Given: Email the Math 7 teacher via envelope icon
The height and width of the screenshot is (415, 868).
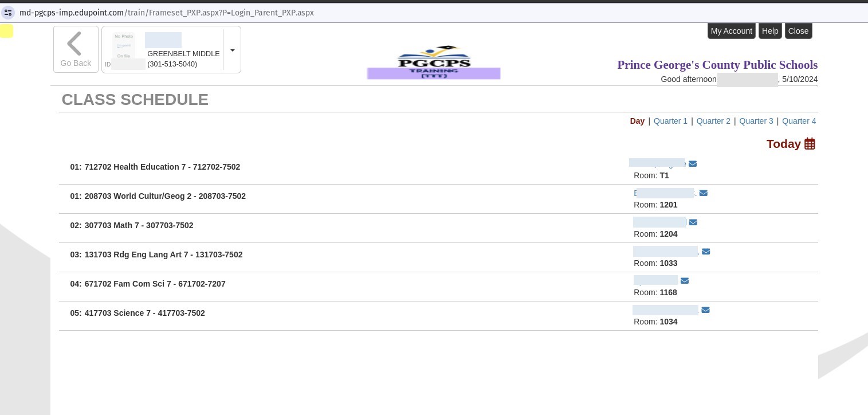Looking at the screenshot, I should 693,222.
